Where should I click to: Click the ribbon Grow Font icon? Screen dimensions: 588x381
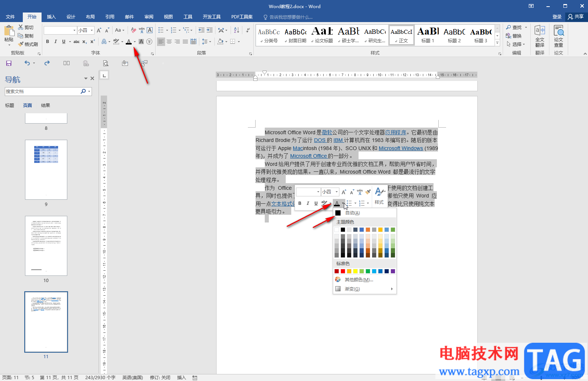pos(99,30)
